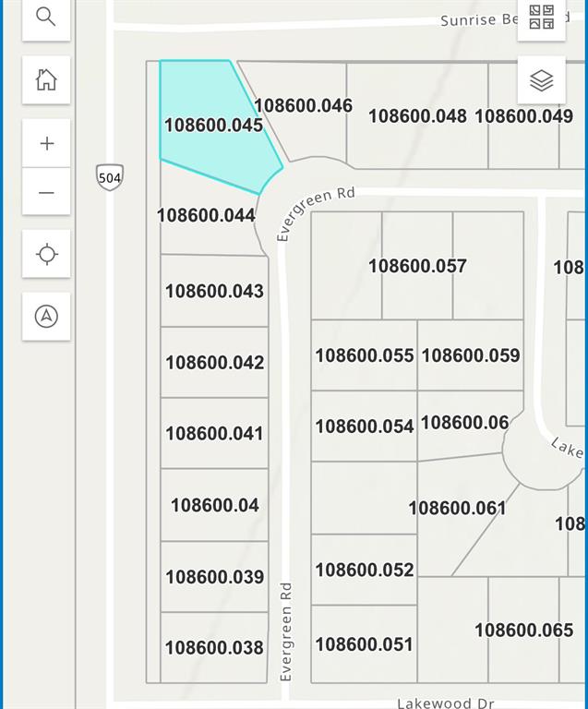Image resolution: width=588 pixels, height=709 pixels.
Task: Zoom out with the minus button
Action: click(x=46, y=192)
